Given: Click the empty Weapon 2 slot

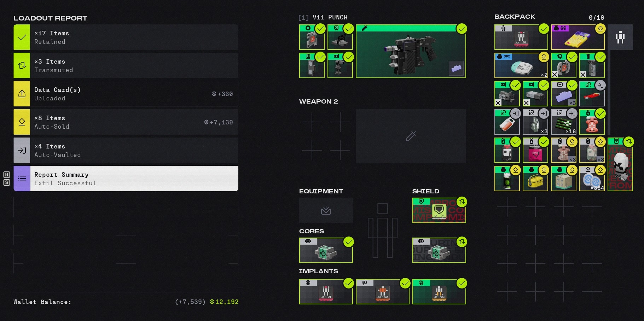Looking at the screenshot, I should [x=411, y=136].
